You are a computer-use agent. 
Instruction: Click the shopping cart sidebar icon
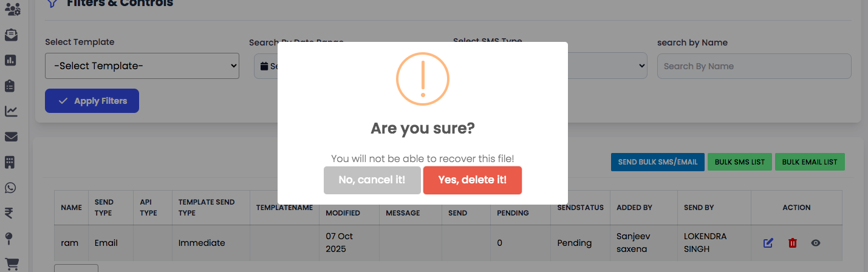point(11,264)
